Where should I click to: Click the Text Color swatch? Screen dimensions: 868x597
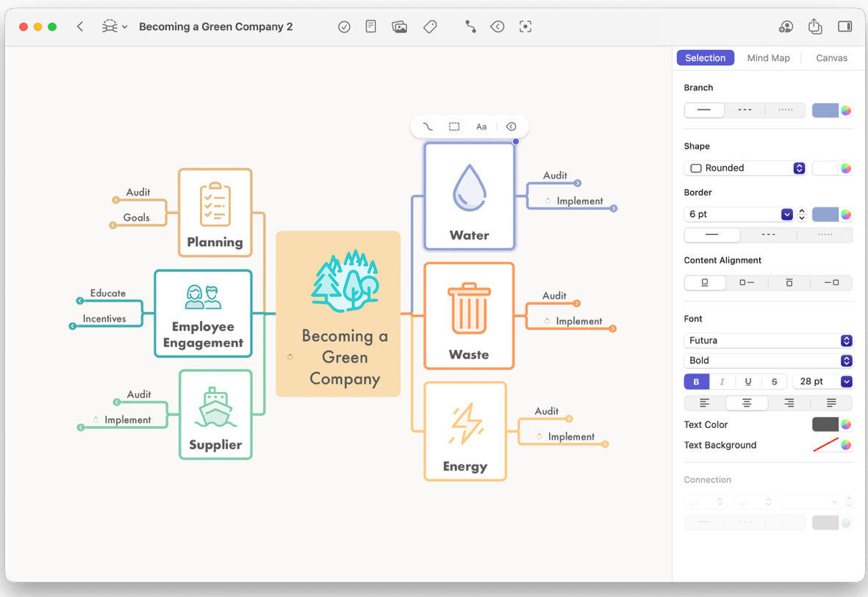click(825, 424)
